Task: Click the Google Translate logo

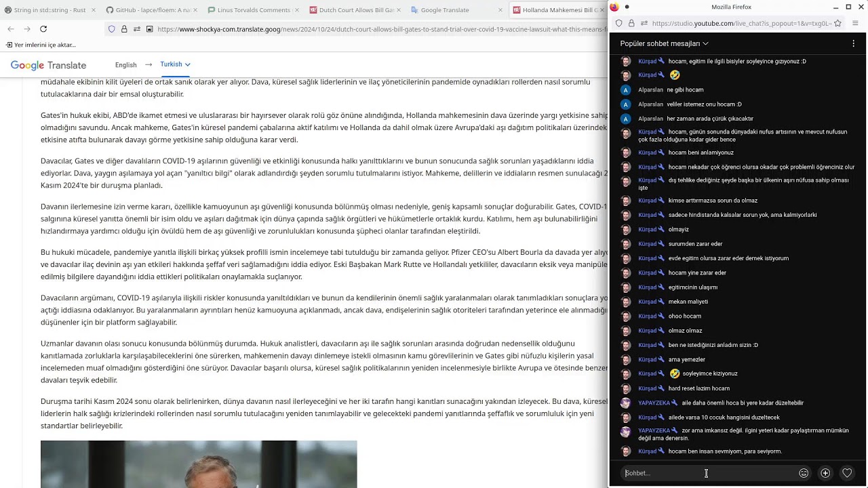Action: point(48,65)
